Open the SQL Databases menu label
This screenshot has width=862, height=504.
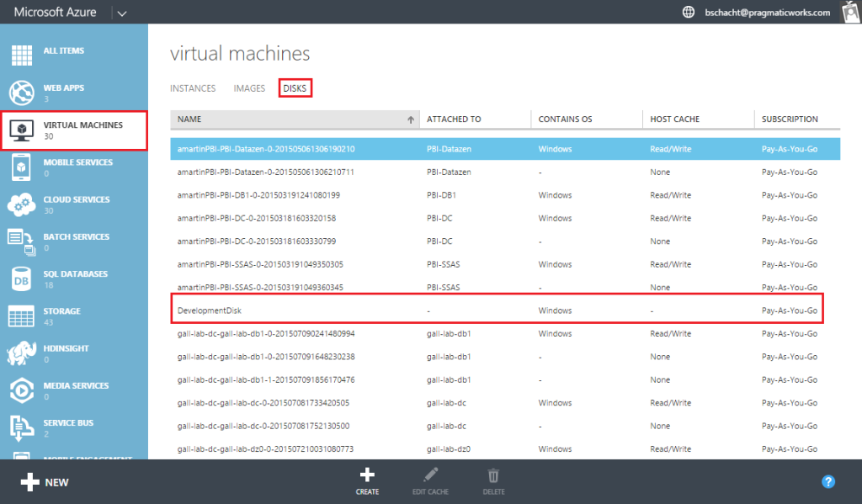(x=75, y=273)
